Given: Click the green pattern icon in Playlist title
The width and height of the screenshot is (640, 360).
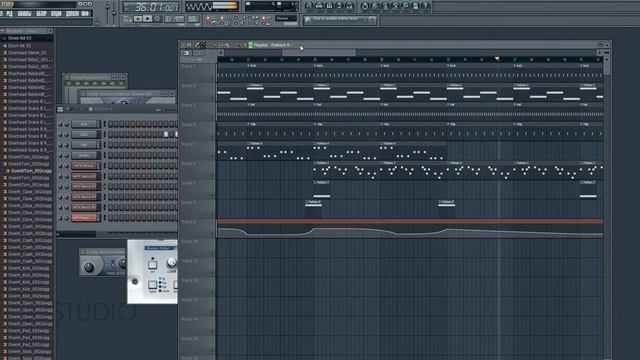Looking at the screenshot, I should pos(250,45).
